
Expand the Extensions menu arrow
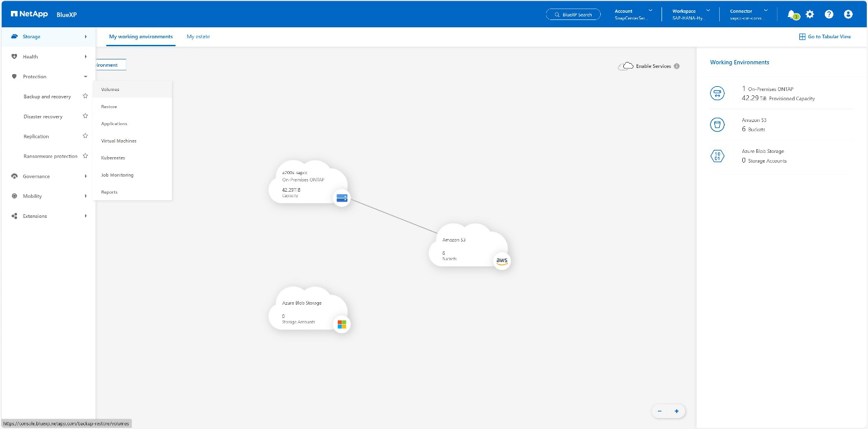point(86,216)
